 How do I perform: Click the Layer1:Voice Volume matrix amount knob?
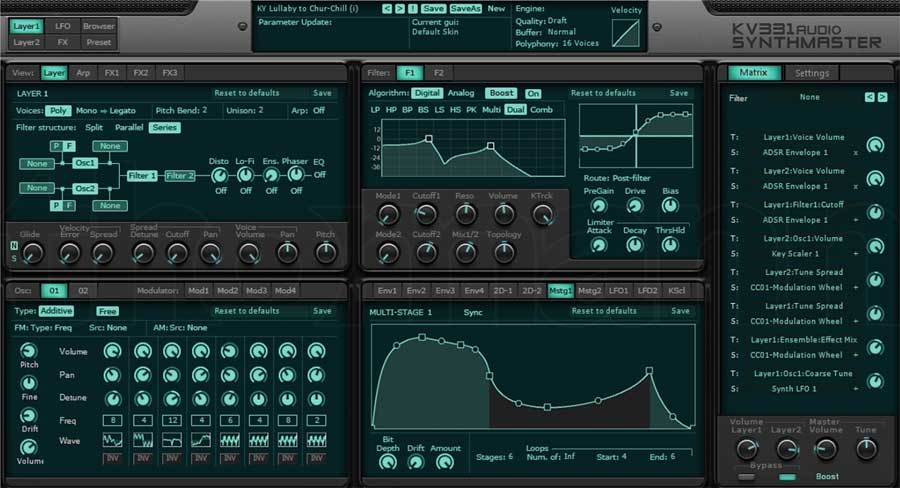[875, 145]
